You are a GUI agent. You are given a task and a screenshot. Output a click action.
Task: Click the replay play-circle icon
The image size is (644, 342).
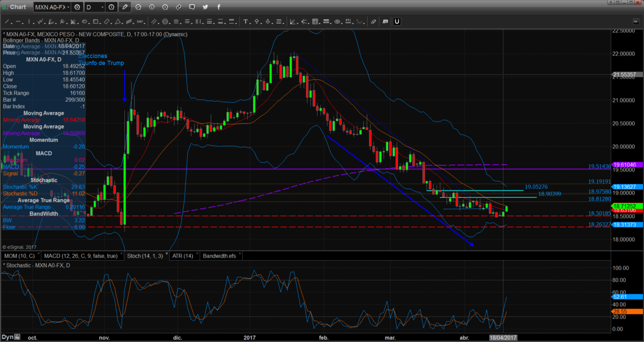click(151, 7)
